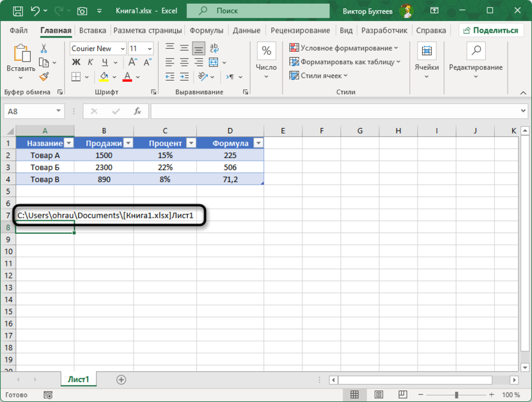The height and width of the screenshot is (402, 532).
Task: Click the Cut scissors icon
Action: tap(44, 49)
